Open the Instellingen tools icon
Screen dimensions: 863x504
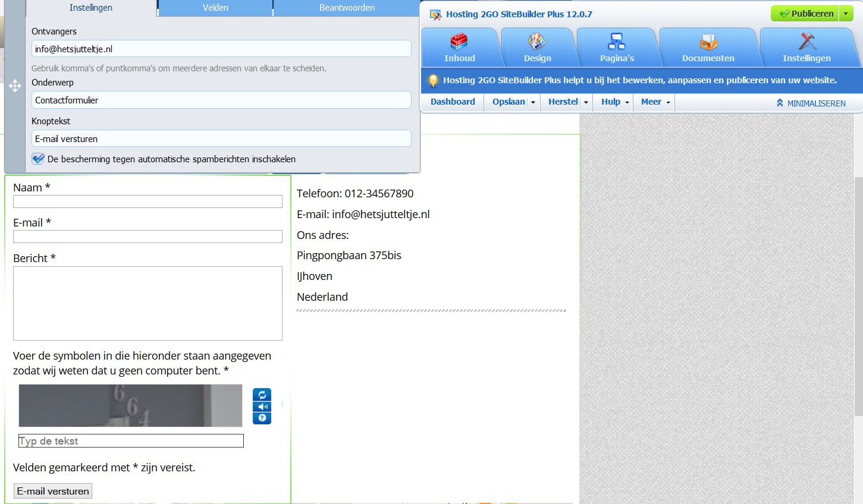[x=807, y=42]
